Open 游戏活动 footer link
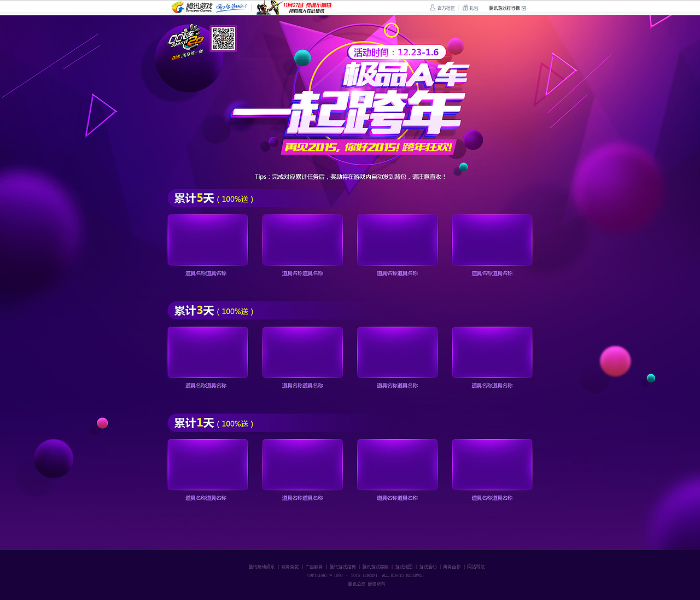The image size is (700, 600). tap(428, 567)
